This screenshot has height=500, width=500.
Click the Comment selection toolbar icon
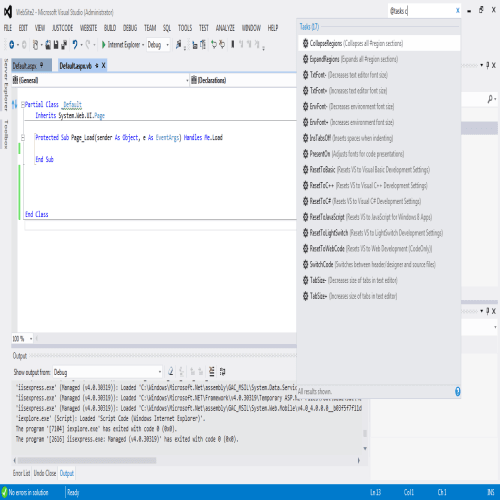pyautogui.click(x=195, y=44)
